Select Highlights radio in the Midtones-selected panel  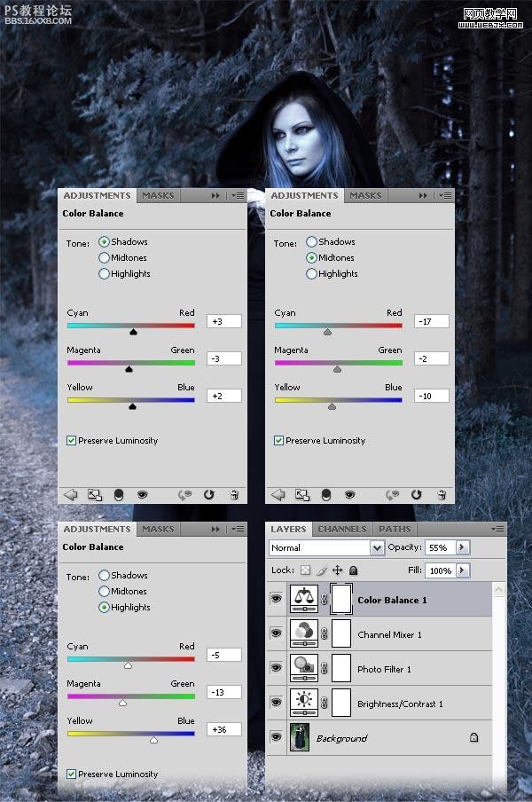pyautogui.click(x=311, y=273)
